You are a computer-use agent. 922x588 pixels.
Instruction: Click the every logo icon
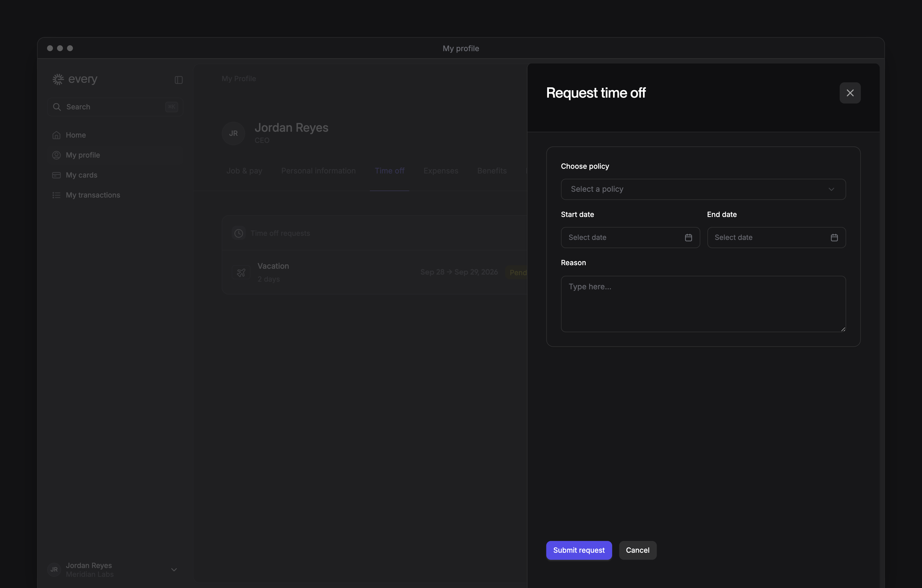point(58,79)
